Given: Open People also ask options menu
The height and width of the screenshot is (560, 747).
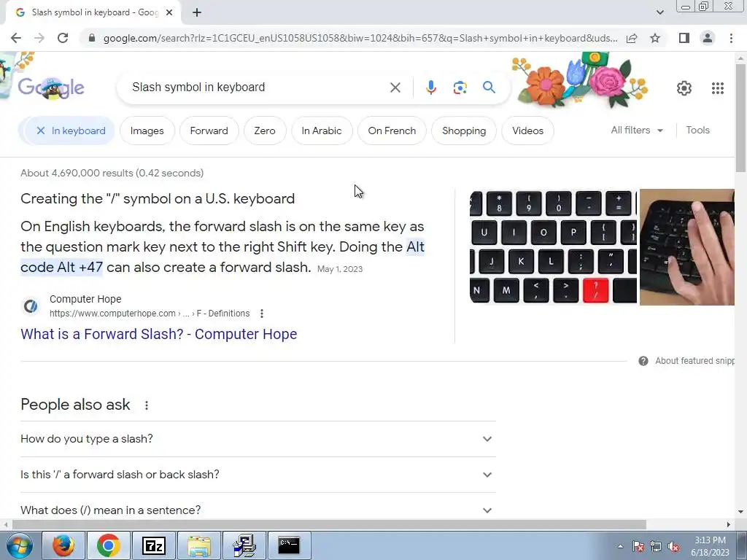Looking at the screenshot, I should point(146,405).
